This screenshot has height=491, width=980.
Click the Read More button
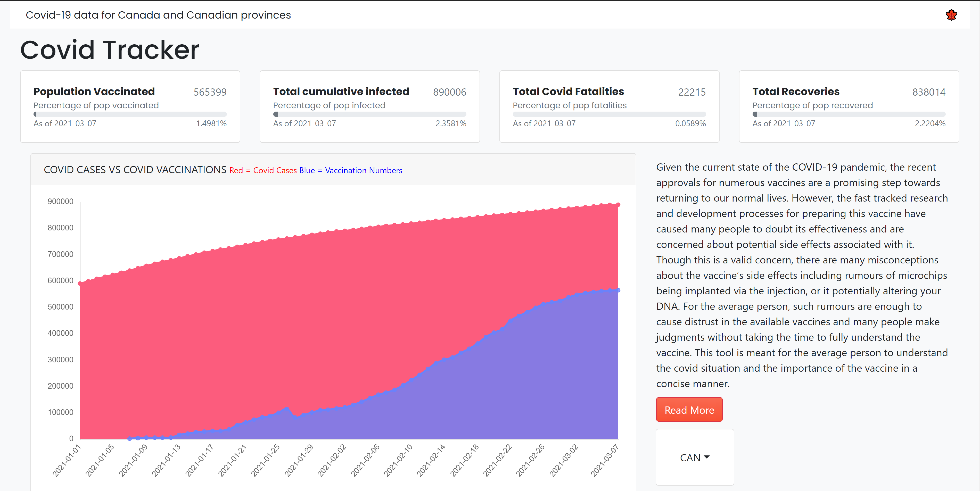[689, 410]
